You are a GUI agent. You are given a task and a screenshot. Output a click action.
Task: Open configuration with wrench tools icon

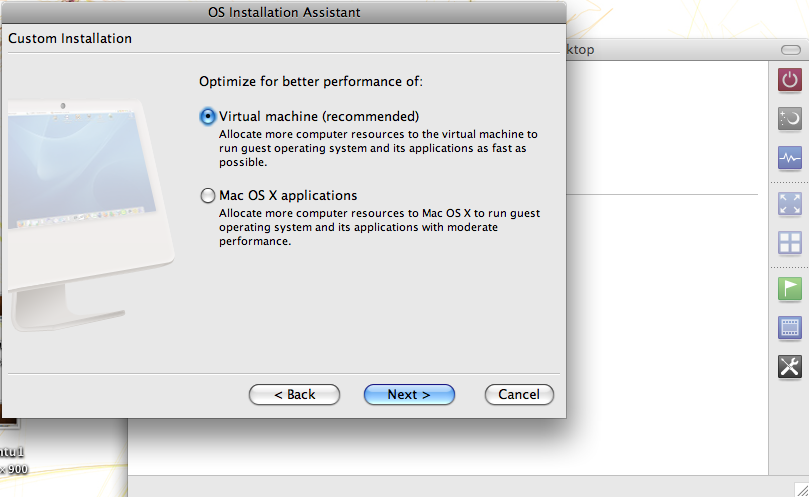[789, 366]
